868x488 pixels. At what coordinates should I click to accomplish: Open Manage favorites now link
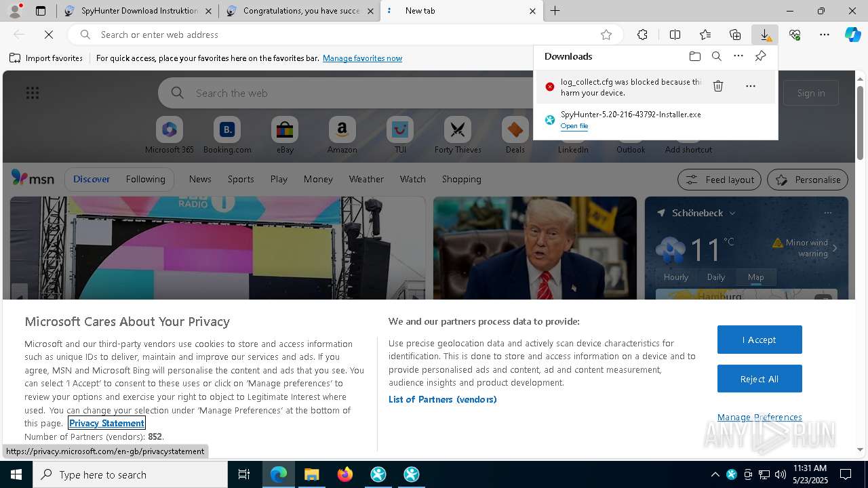[362, 58]
